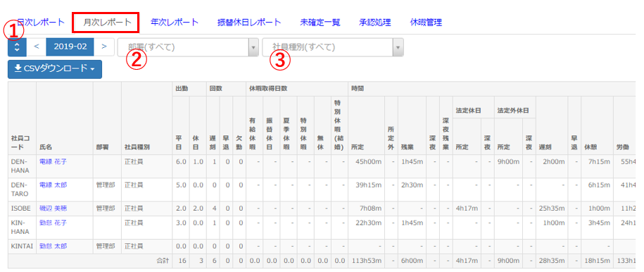Go to next month with > arrow
The height and width of the screenshot is (272, 644).
pyautogui.click(x=104, y=47)
